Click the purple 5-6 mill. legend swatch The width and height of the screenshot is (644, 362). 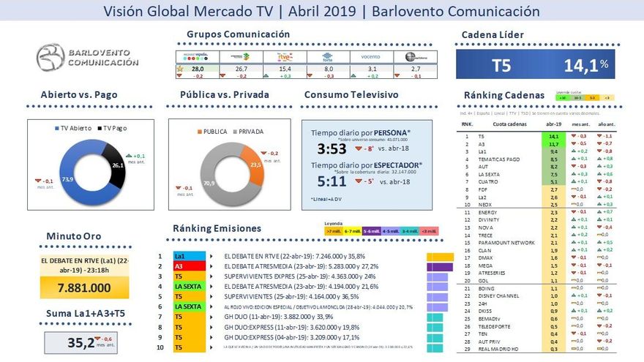[371, 231]
